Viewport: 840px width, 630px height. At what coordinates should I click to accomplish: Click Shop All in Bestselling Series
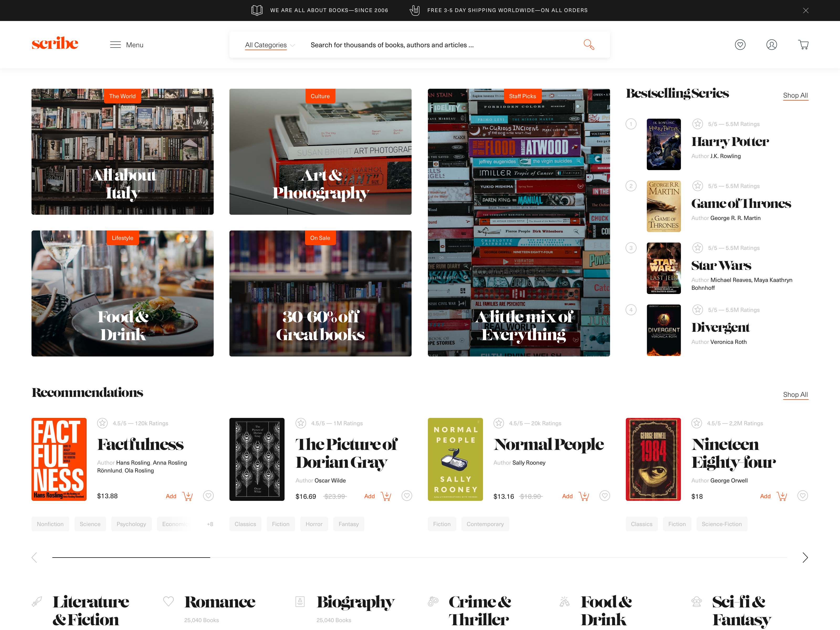tap(795, 95)
